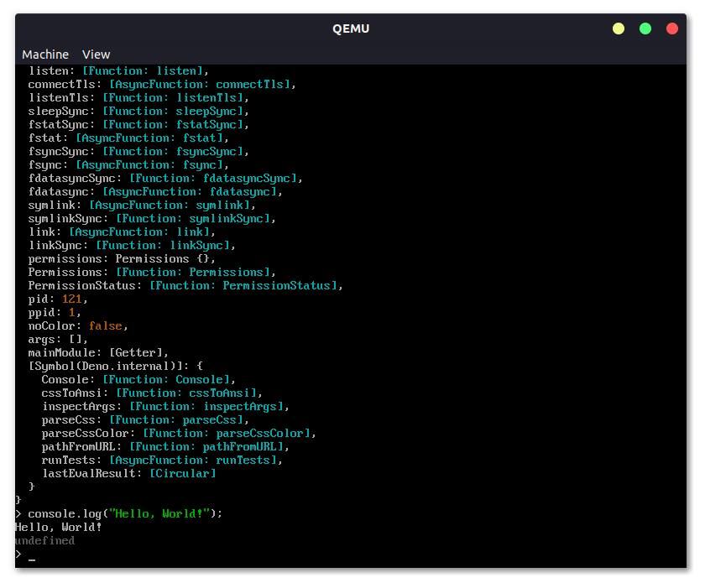The width and height of the screenshot is (705, 588).
Task: Click the mainModule [Getter] line
Action: (x=99, y=352)
